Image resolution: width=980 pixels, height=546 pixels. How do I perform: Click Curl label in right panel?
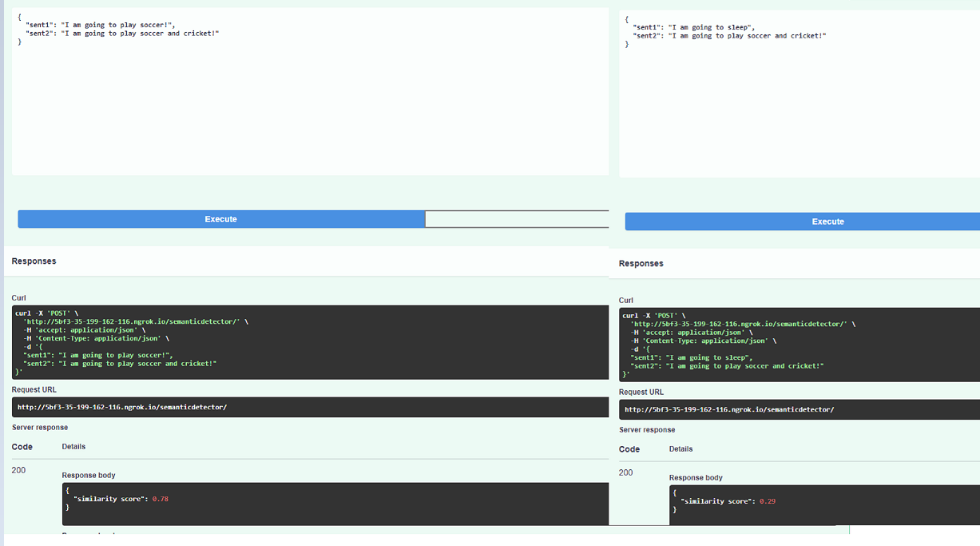pos(626,301)
